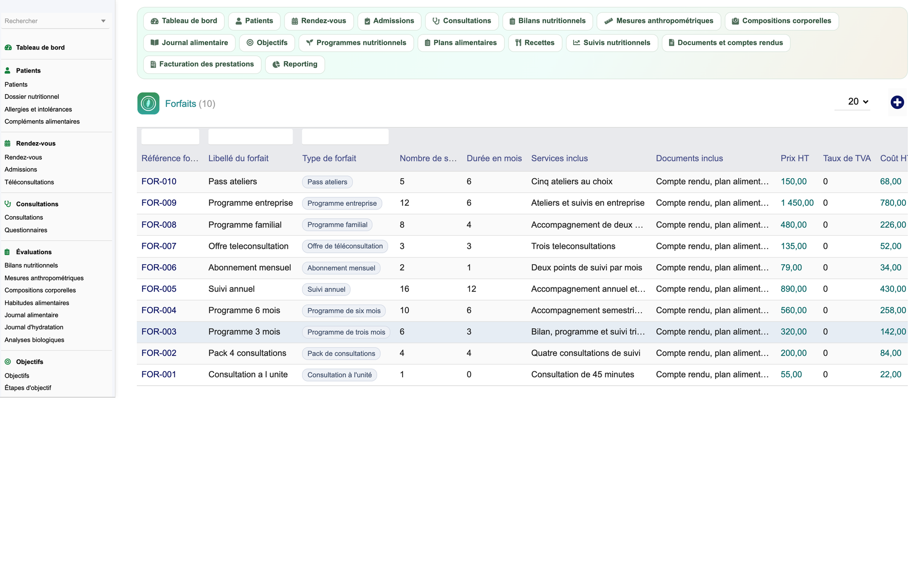Click the 1 450,00 price cell
Screen dimensions: 924x572
point(797,203)
